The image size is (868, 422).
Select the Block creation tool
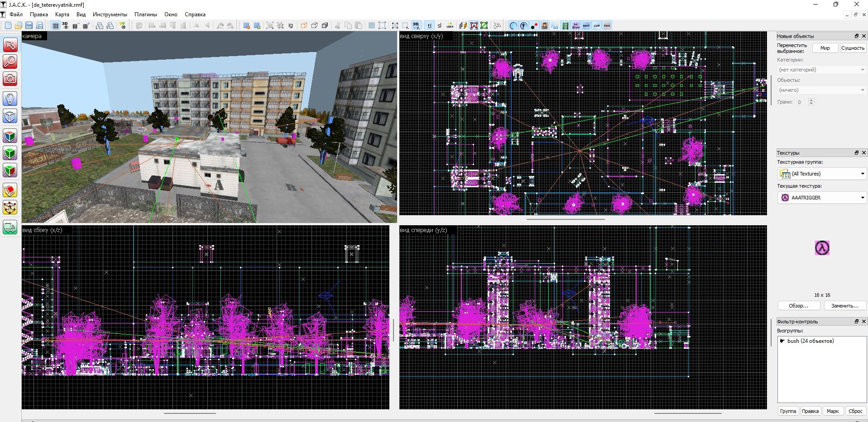10,116
